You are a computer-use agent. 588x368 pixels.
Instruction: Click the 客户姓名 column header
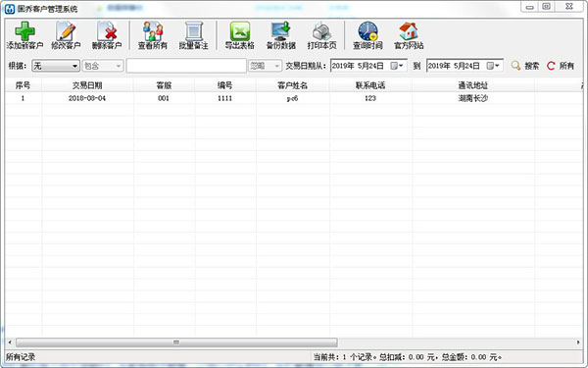coord(292,85)
